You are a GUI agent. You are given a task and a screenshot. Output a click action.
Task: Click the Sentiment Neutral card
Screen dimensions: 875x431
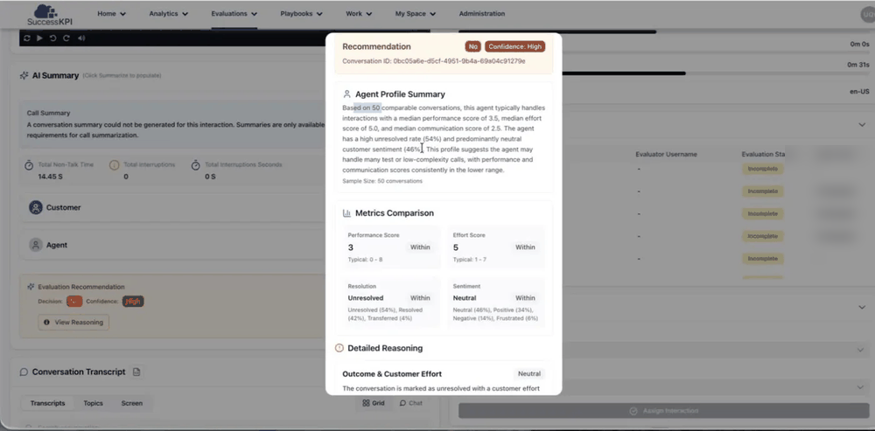(496, 302)
